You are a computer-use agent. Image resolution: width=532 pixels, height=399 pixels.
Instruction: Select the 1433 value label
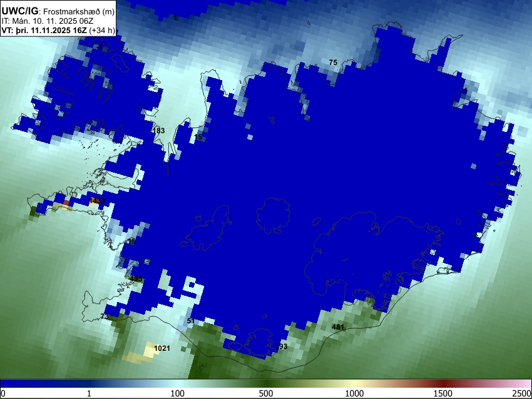point(97,201)
